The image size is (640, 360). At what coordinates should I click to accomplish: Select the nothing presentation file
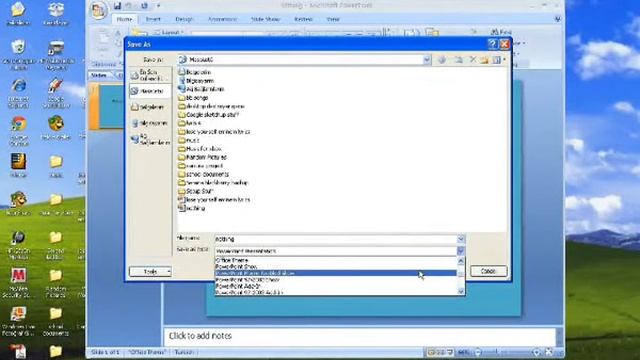click(x=191, y=208)
